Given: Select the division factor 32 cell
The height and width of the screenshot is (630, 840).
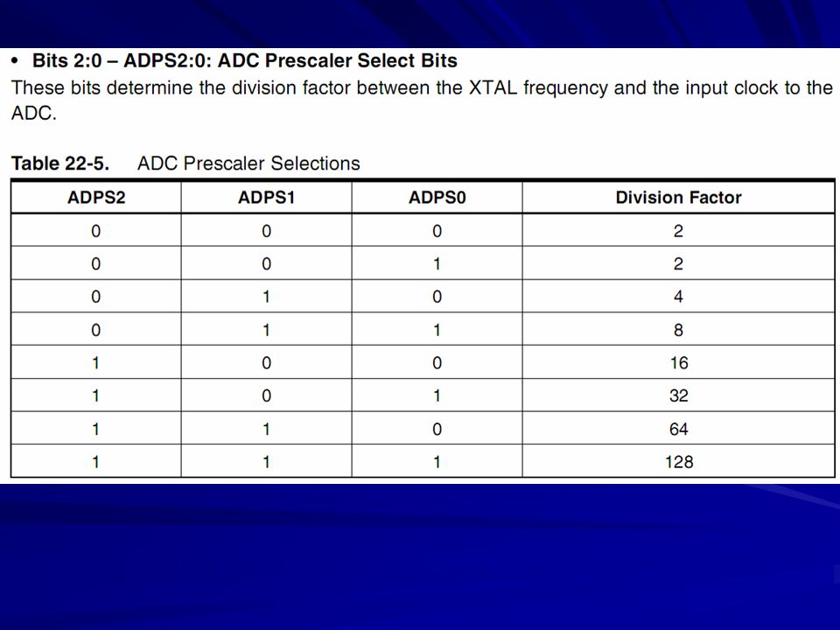Looking at the screenshot, I should click(x=679, y=395).
